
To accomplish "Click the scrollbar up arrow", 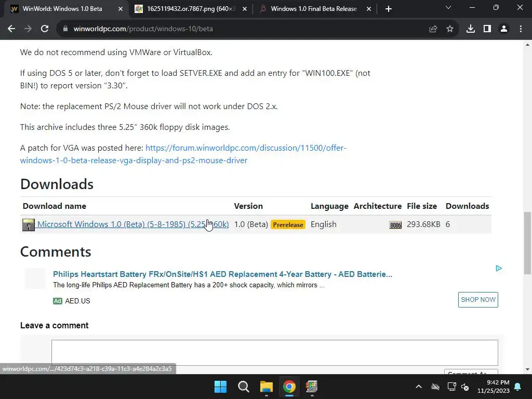I will (527, 45).
